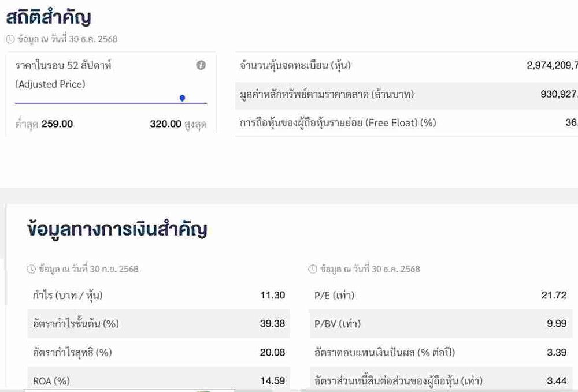Image resolution: width=578 pixels, height=392 pixels.
Task: Click the clock icon under สถิติสำคัญ heading
Action: coord(10,39)
